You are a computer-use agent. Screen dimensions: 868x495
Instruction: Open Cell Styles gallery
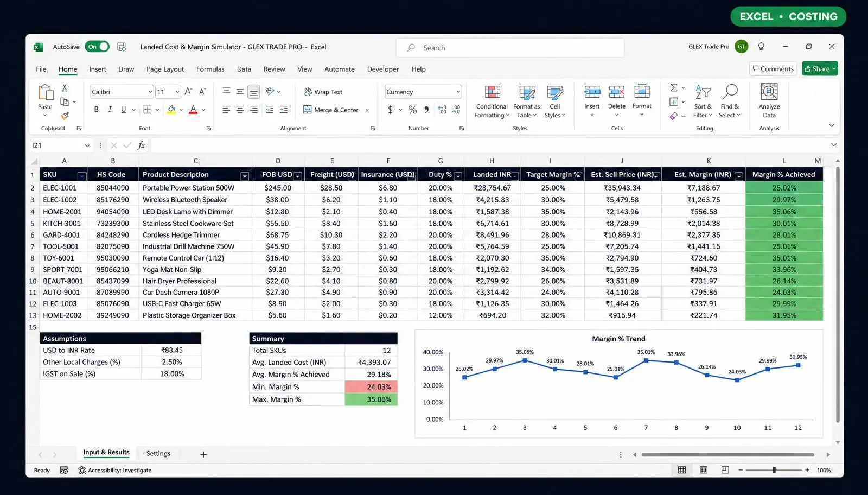tap(554, 101)
